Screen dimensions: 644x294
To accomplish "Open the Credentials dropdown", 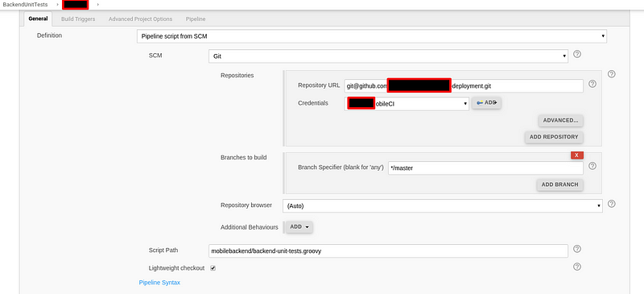I will click(407, 104).
